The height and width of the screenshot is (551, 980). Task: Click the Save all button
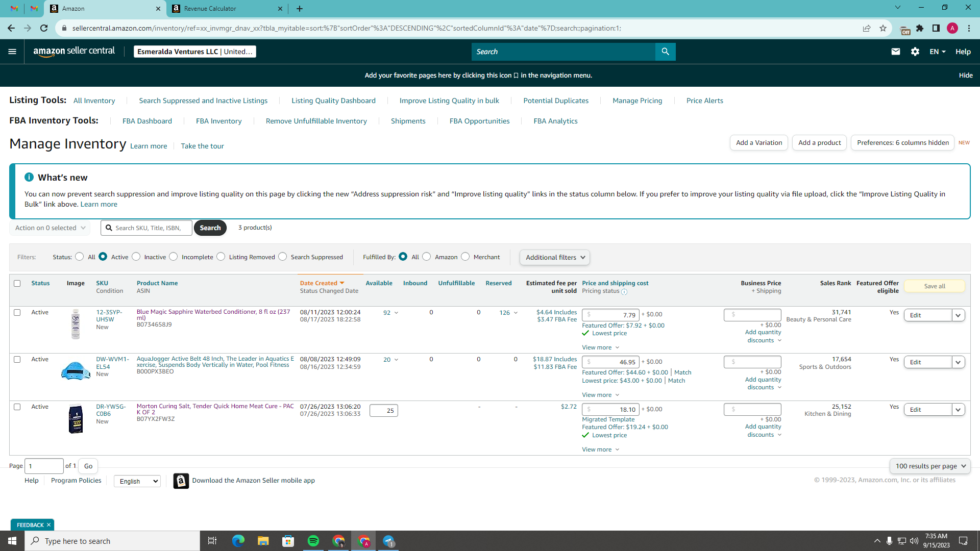tap(935, 286)
